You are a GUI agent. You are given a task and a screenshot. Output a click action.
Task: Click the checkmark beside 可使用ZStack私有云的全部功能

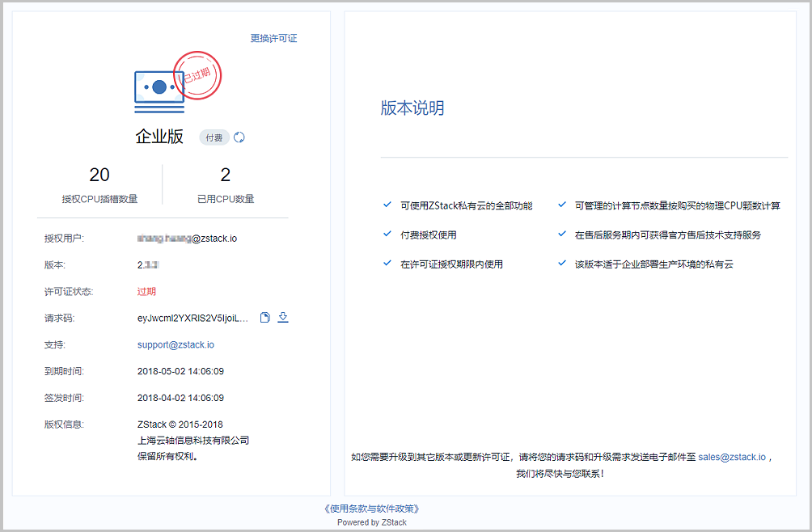tap(387, 205)
